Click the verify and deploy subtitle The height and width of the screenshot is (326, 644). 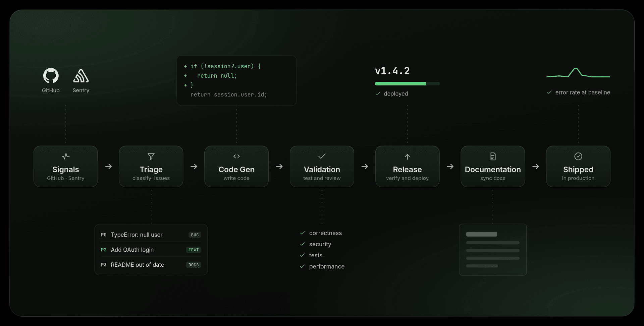[408, 178]
